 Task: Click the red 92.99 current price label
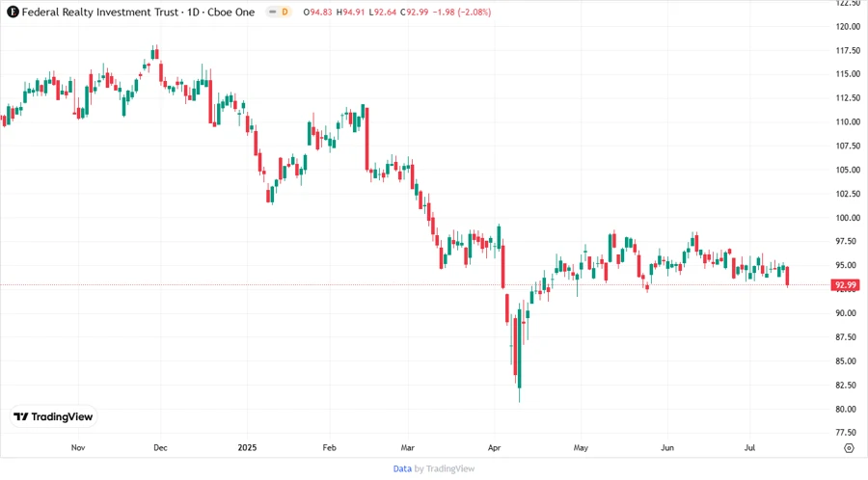point(846,285)
